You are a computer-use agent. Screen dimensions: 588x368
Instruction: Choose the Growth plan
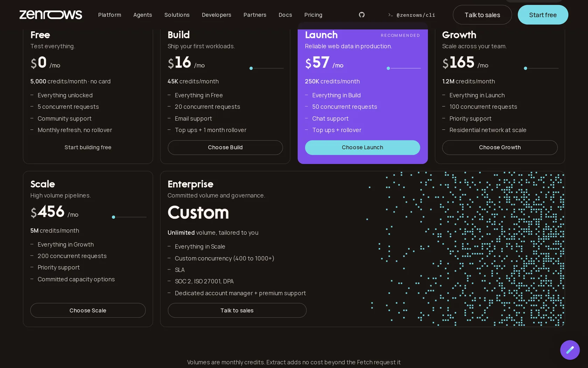[x=500, y=148]
